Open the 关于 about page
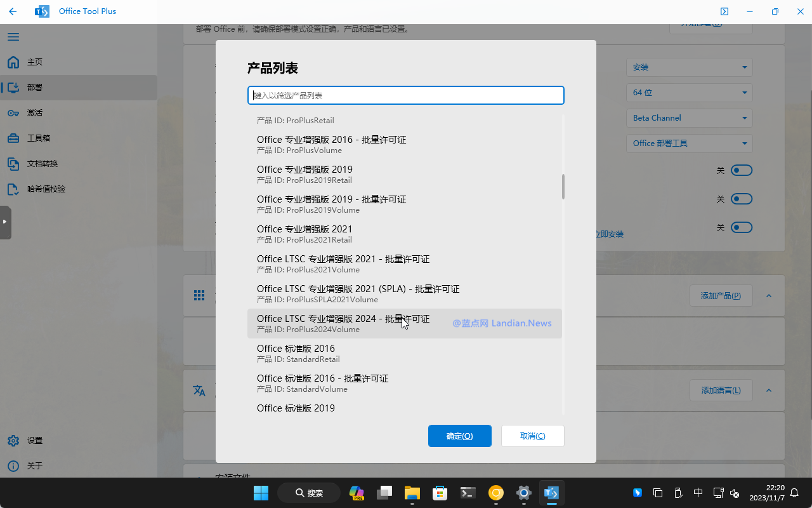Screen dimensions: 812x508 coord(35,466)
